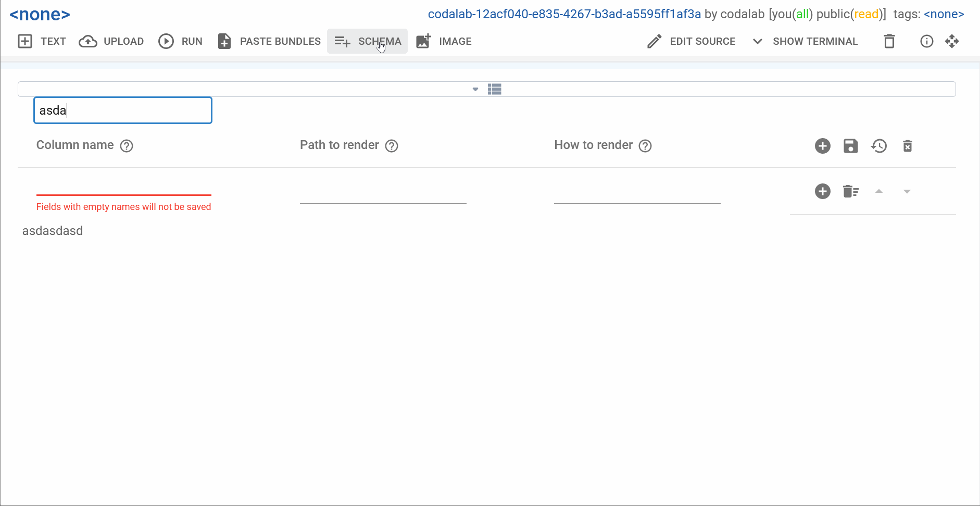Delete the worksheet using the toolbar trash icon
The height and width of the screenshot is (506, 980).
pyautogui.click(x=889, y=41)
